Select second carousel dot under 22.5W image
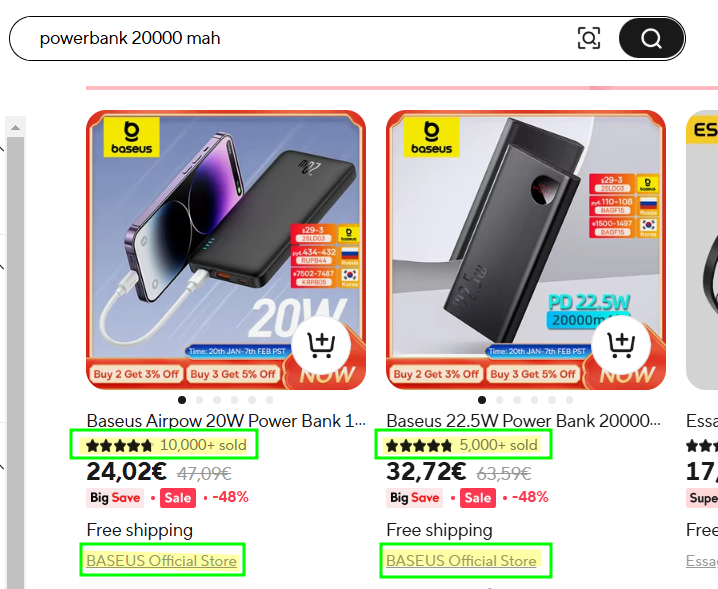 (x=499, y=400)
